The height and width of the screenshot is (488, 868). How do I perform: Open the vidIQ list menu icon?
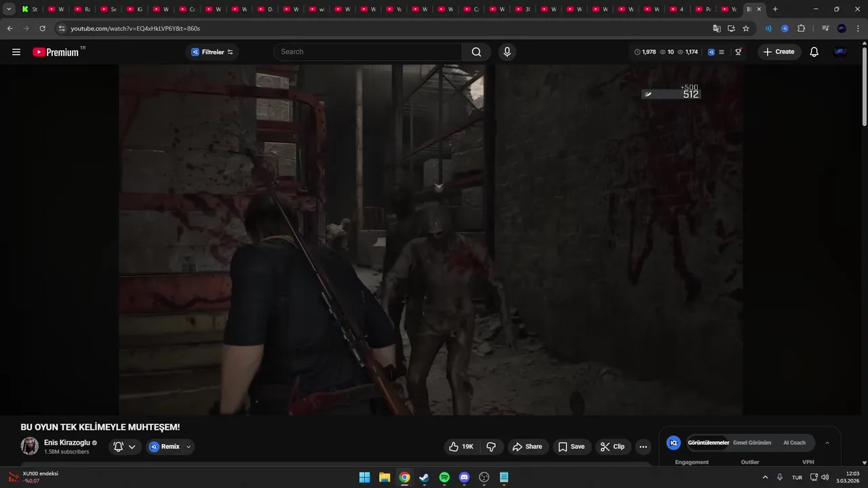click(x=722, y=52)
